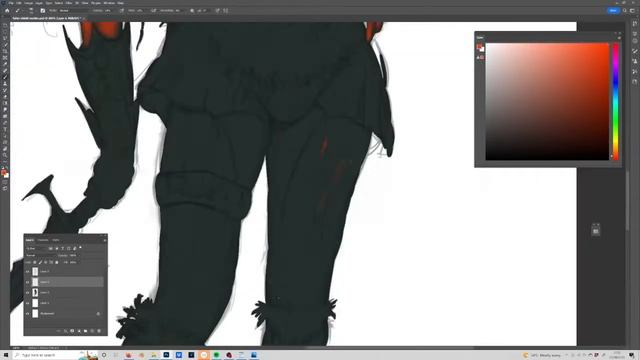Image resolution: width=640 pixels, height=360 pixels.
Task: Select the Crop tool
Action: coord(5,51)
